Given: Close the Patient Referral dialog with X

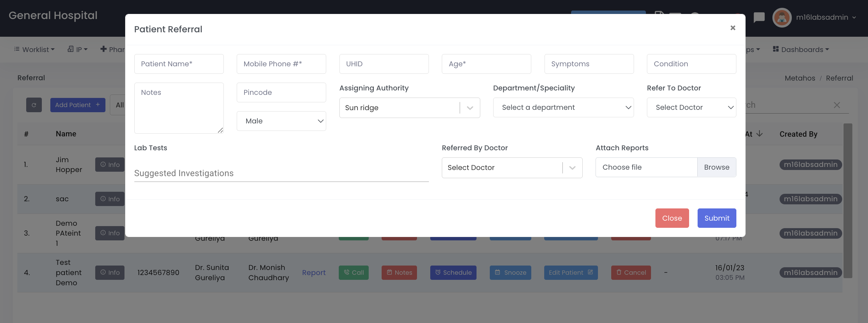Looking at the screenshot, I should [733, 28].
